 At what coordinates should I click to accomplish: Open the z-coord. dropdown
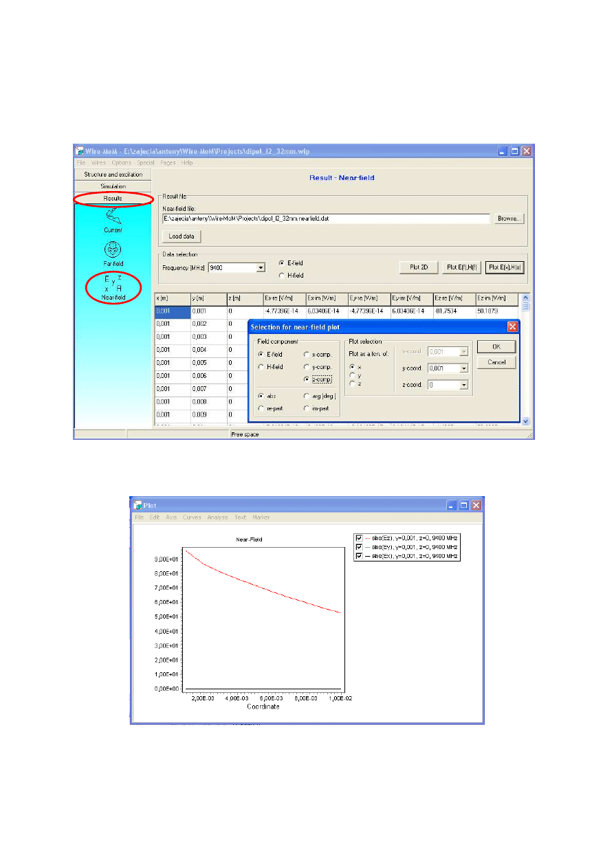pos(464,386)
